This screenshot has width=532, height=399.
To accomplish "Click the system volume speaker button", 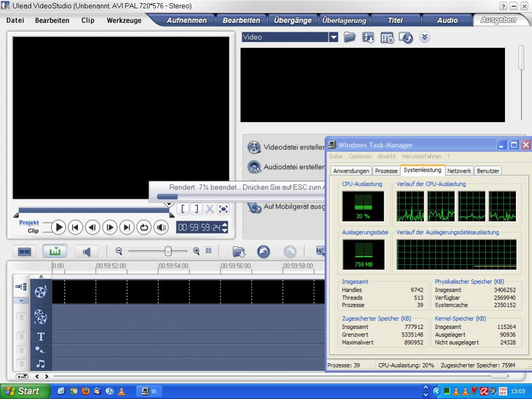I will pos(161,227).
